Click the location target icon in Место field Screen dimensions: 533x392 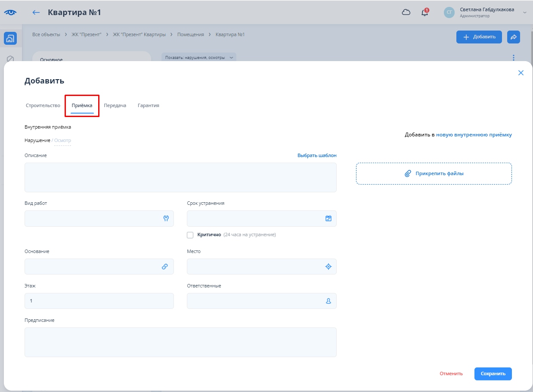click(328, 267)
